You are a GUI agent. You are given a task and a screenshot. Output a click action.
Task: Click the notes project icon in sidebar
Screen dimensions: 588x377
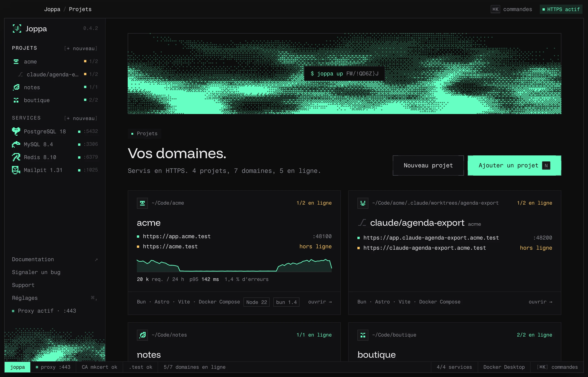16,87
